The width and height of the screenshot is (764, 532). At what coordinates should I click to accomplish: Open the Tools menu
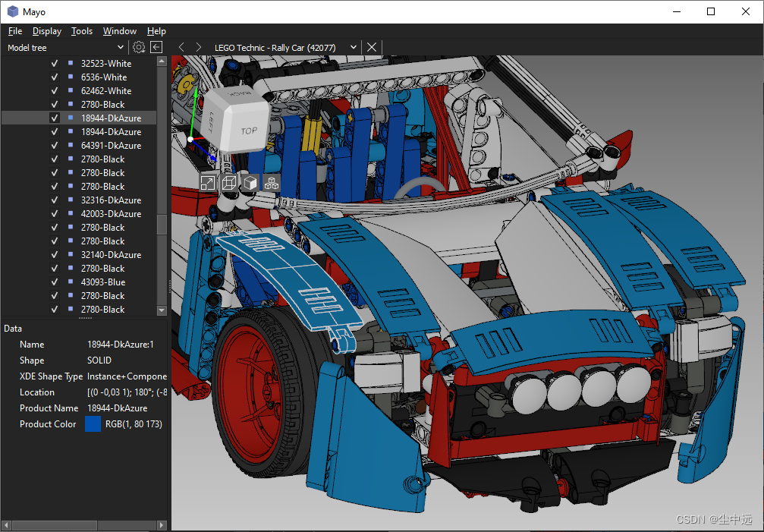[x=82, y=30]
